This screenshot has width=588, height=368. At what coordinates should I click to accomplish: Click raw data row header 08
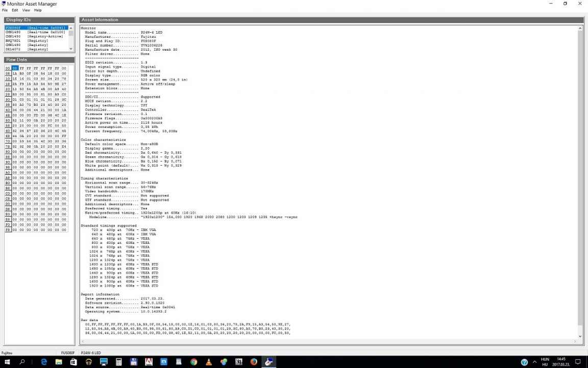coord(8,74)
